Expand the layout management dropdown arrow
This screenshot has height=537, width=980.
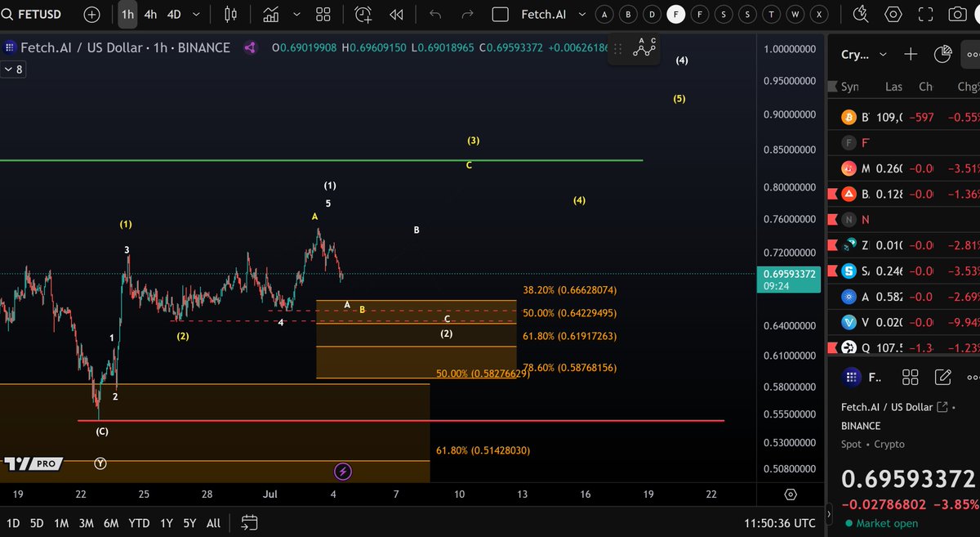pos(581,14)
